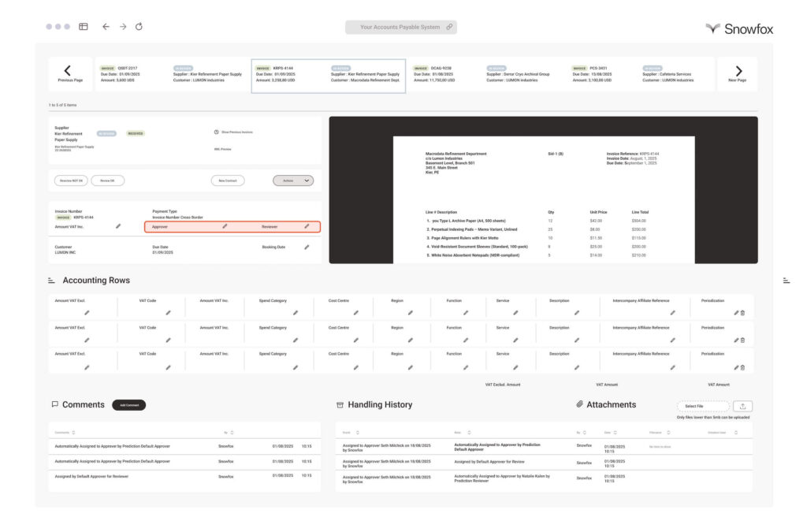807x532 pixels.
Task: Click the Review OK button
Action: click(108, 180)
